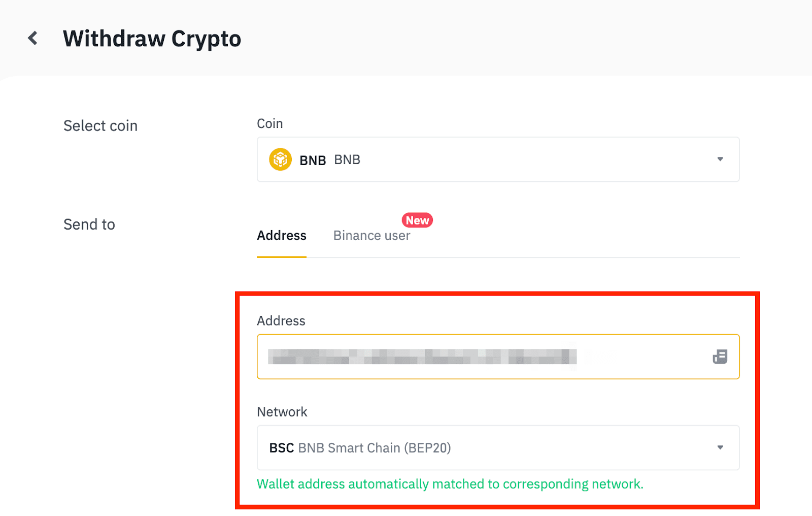Click the Select coin label
The width and height of the screenshot is (812, 516).
tap(100, 126)
